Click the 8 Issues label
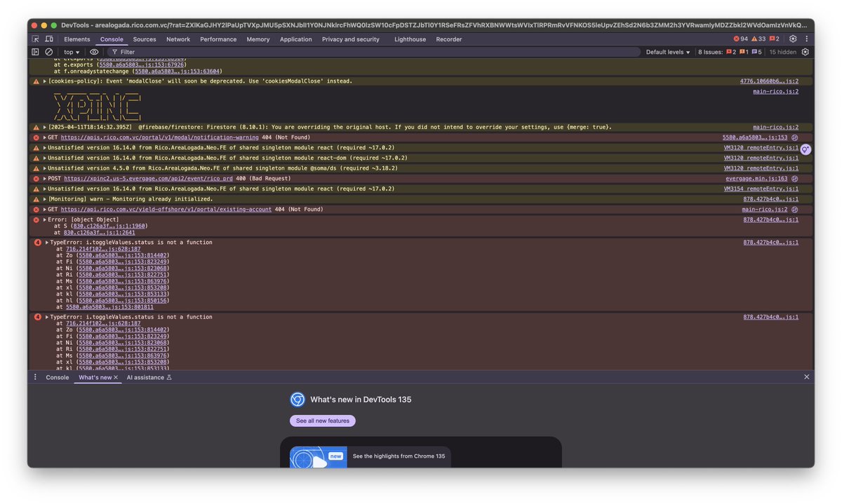842x504 pixels. point(710,52)
